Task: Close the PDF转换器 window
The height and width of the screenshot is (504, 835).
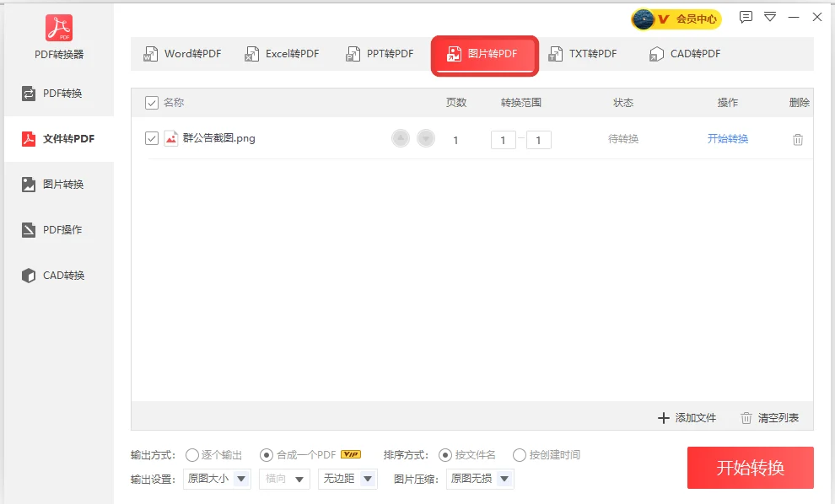Action: tap(817, 17)
